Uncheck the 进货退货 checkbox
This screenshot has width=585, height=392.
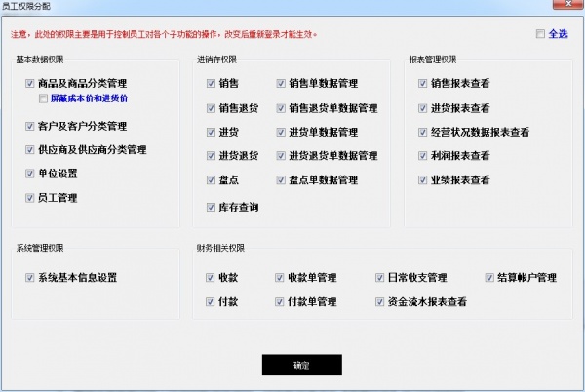tap(211, 155)
